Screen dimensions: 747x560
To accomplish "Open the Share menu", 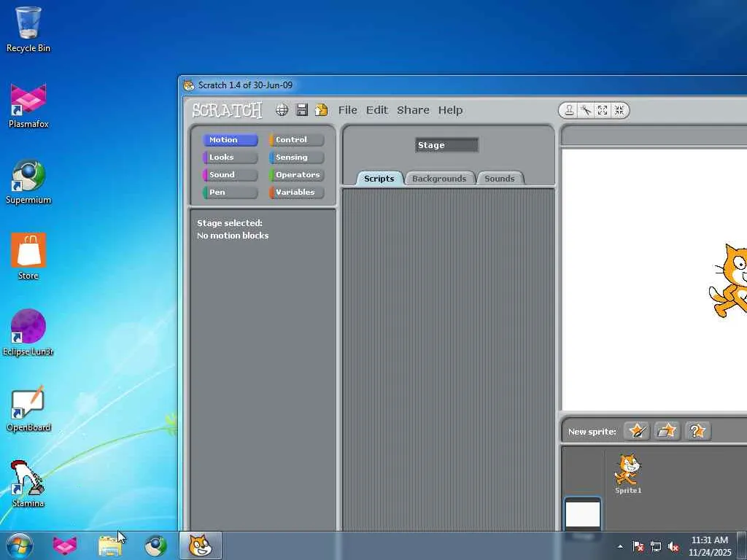I will 413,110.
